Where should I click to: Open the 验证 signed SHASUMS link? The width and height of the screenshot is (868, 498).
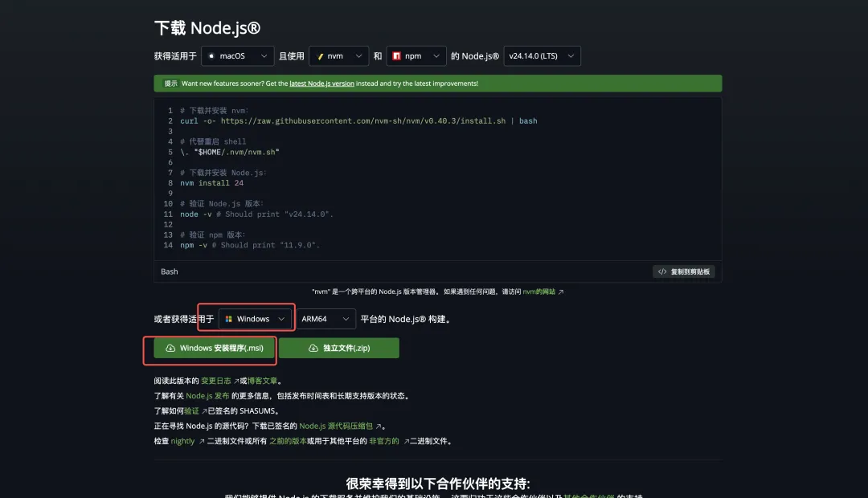pos(191,410)
